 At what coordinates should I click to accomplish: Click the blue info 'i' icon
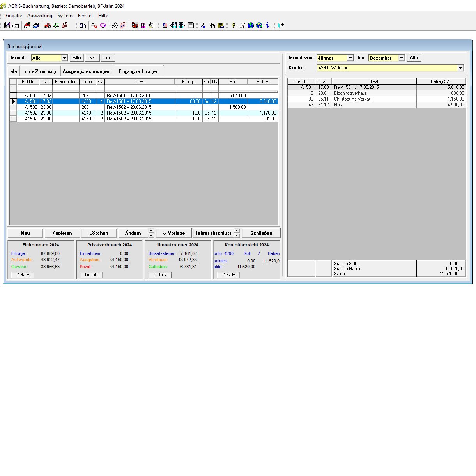pyautogui.click(x=267, y=25)
